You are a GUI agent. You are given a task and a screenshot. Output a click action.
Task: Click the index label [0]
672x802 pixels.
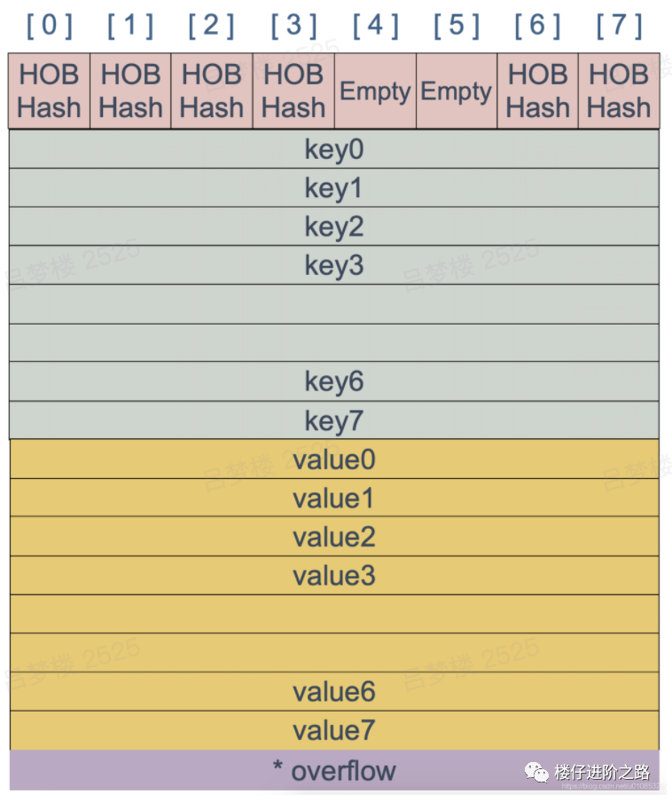[50, 26]
